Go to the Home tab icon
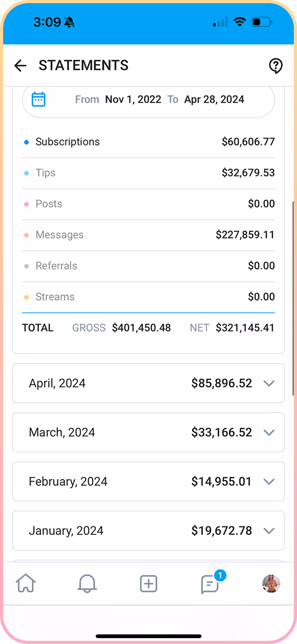This screenshot has height=644, width=297. [26, 583]
